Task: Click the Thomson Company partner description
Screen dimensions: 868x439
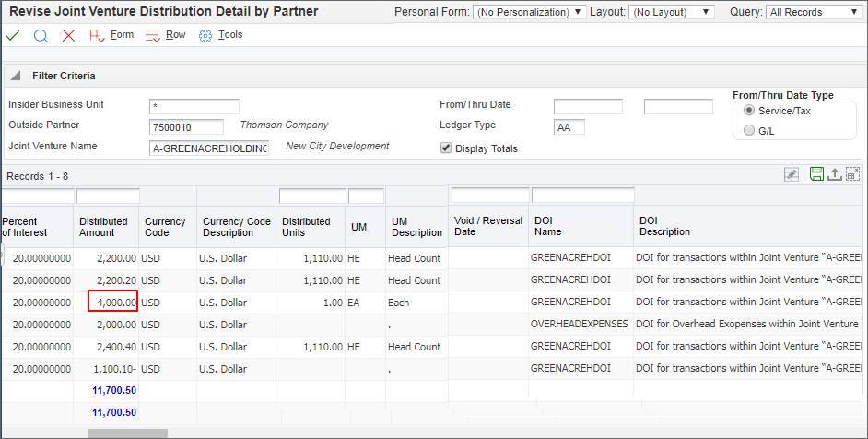Action: tap(284, 125)
